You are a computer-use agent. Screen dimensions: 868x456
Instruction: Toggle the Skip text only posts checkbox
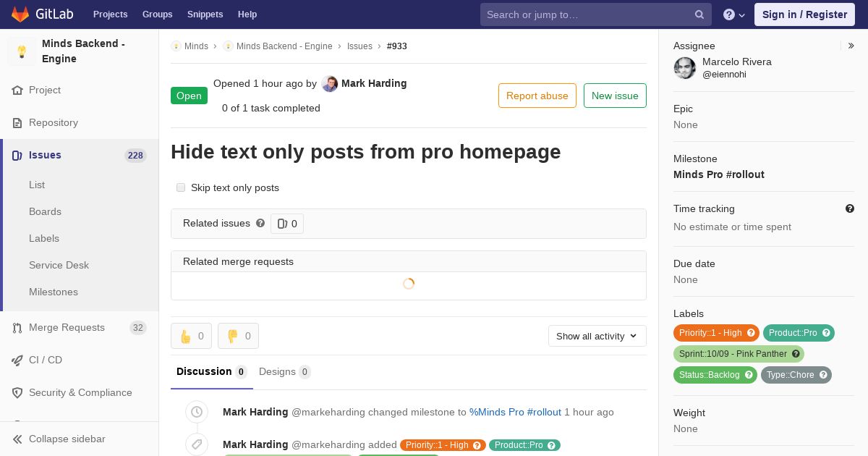181,187
